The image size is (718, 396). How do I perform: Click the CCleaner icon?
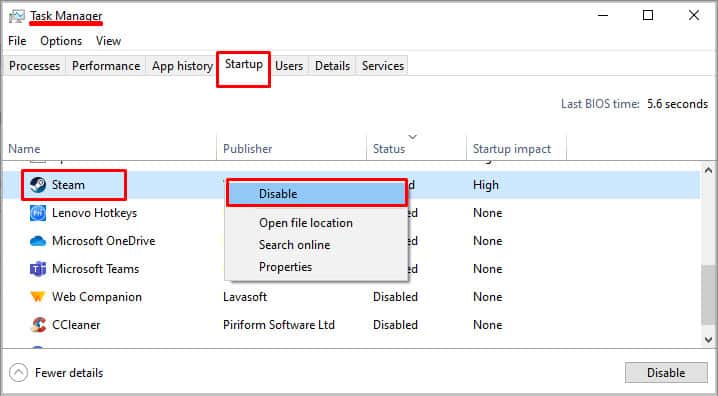38,325
